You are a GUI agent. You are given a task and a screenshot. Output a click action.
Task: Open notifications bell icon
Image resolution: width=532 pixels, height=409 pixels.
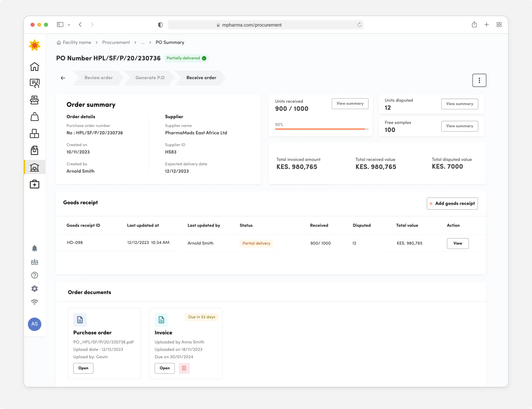click(x=34, y=248)
